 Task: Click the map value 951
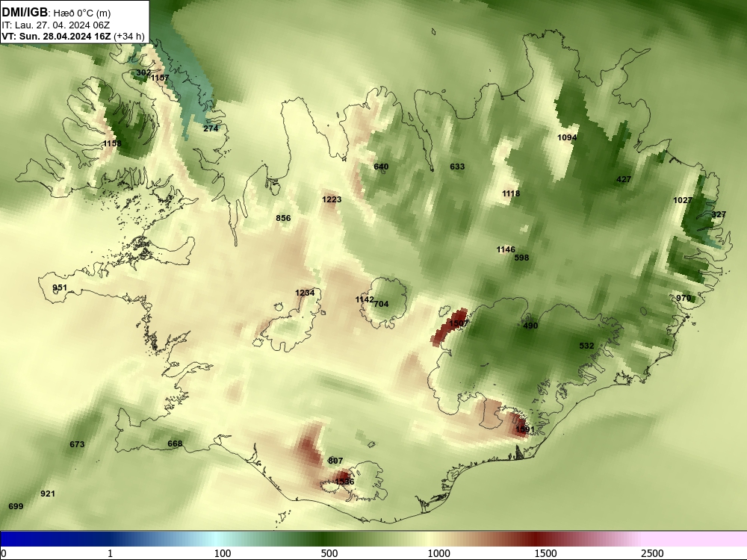pos(60,287)
